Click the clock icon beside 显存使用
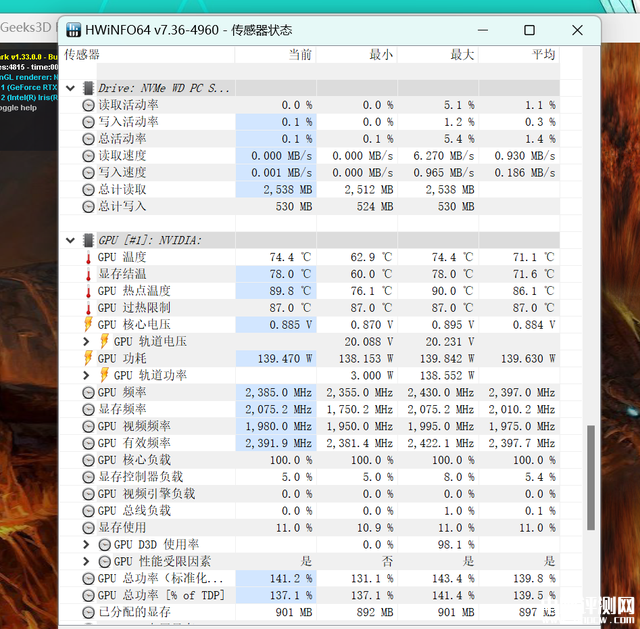 pyautogui.click(x=88, y=528)
